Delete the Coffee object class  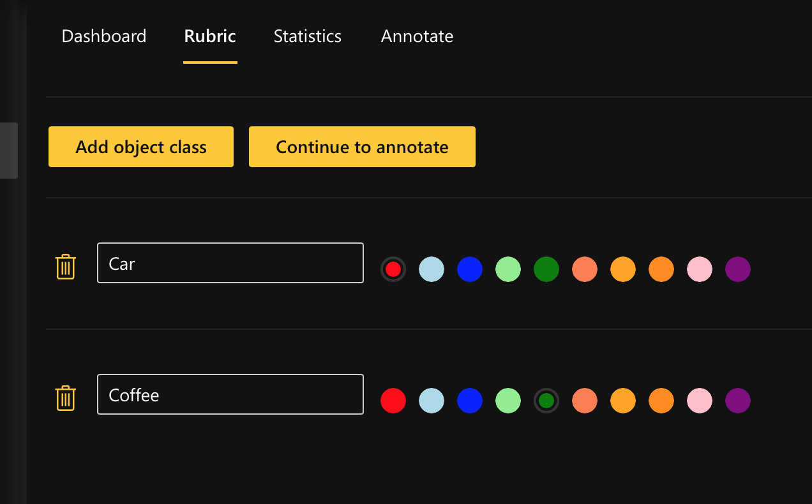pos(66,398)
